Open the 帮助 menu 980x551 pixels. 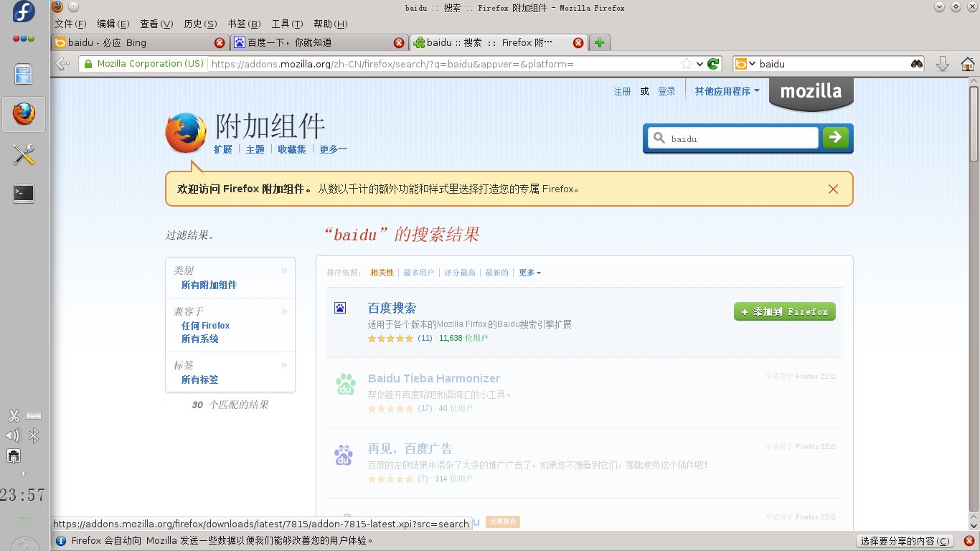pyautogui.click(x=331, y=24)
